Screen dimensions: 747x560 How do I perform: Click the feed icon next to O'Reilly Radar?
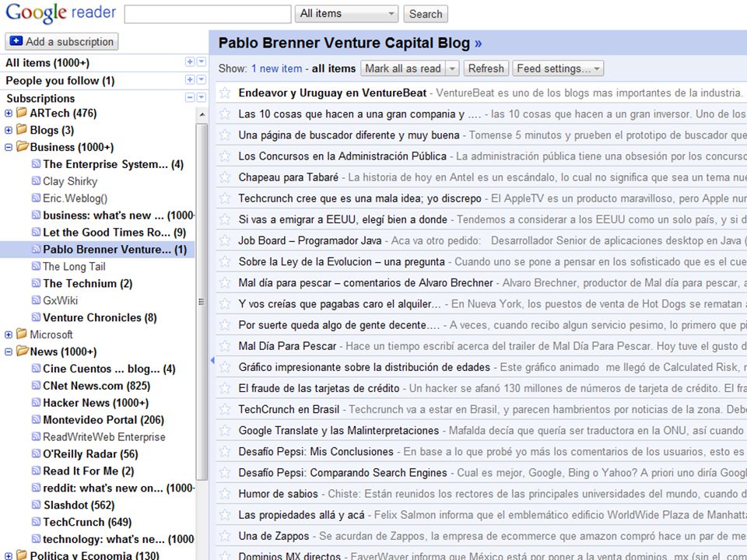point(36,453)
